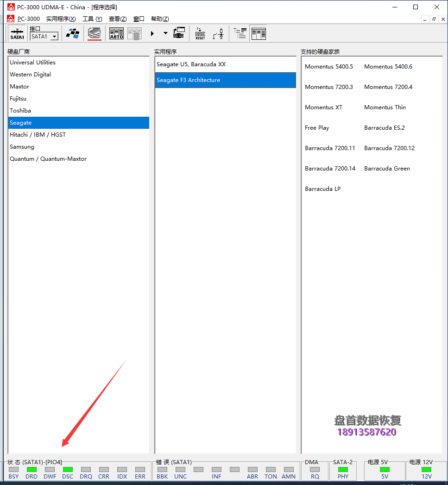Viewport: 448px width, 485px height.
Task: Select Hitachi / IBM / HGST vendor
Action: coord(79,135)
